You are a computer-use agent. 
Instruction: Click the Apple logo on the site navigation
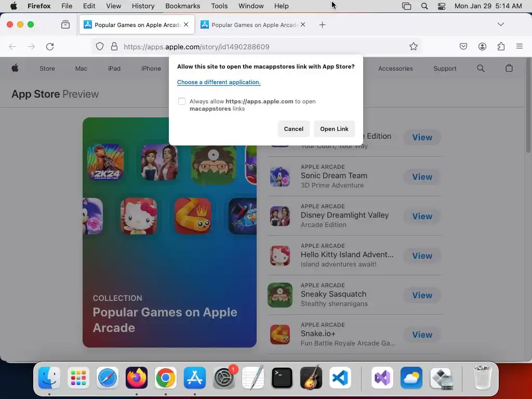coord(15,68)
